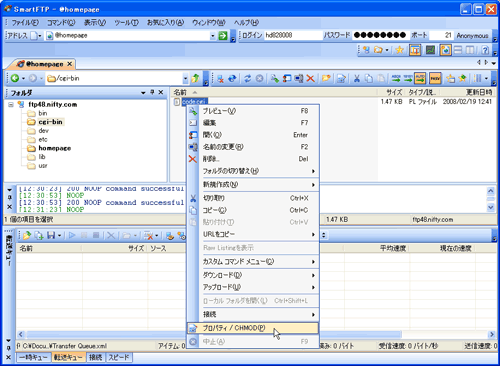Viewport: 500px width, 366px height.
Task: Open the Back button history dropdown arrow
Action: click(23, 79)
